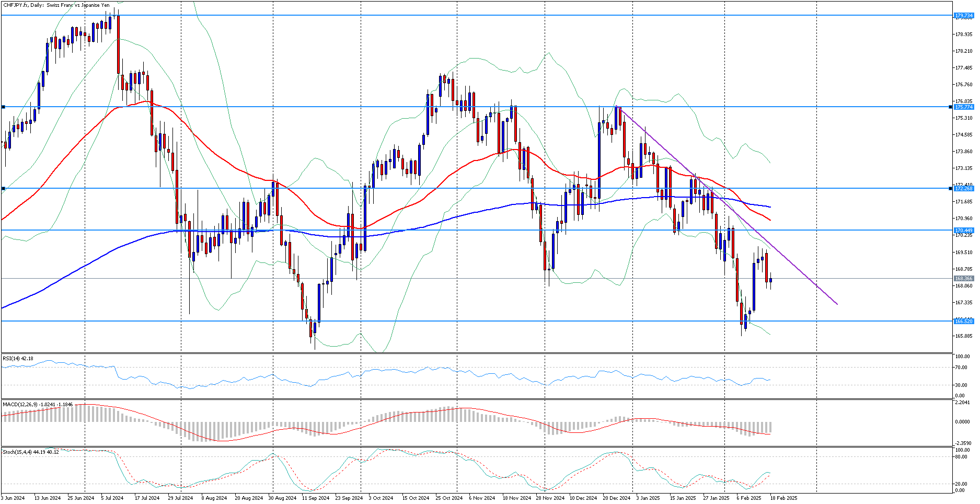Image resolution: width=980 pixels, height=504 pixels.
Task: Select the 175.774 horizontal line price tag
Action: click(x=964, y=107)
